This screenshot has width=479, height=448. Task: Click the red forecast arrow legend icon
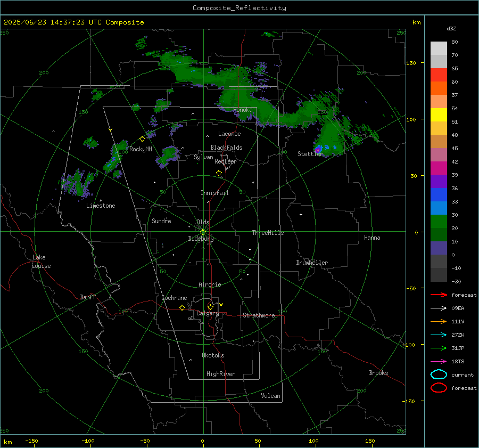click(x=439, y=295)
